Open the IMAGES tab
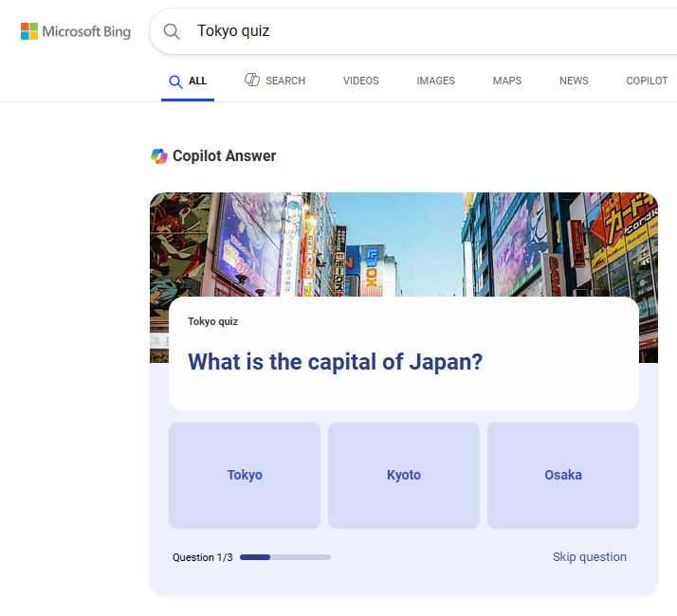677x616 pixels. coord(435,81)
